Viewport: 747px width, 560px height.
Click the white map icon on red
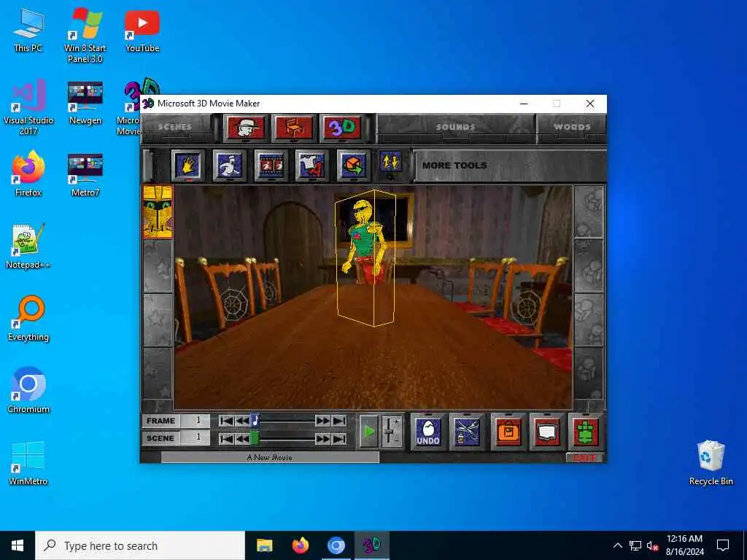546,432
